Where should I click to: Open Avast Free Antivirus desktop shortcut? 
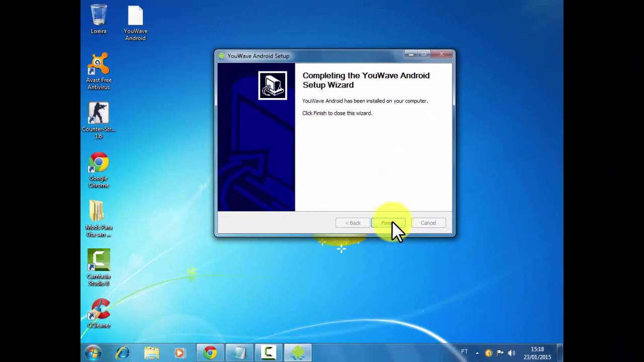point(99,71)
